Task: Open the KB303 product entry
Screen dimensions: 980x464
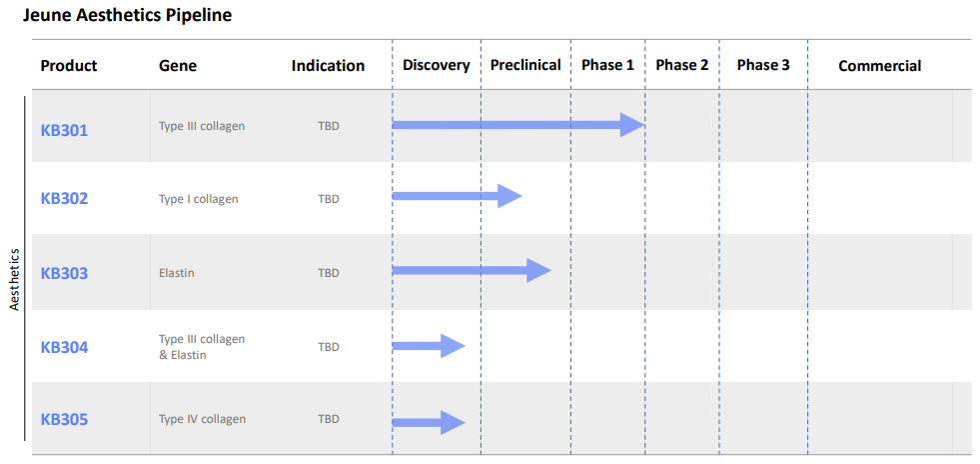Action: [x=64, y=273]
